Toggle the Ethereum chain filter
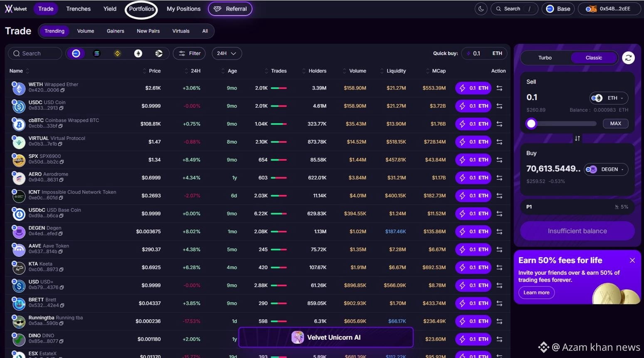Image resolution: width=644 pixels, height=358 pixels. [138, 53]
